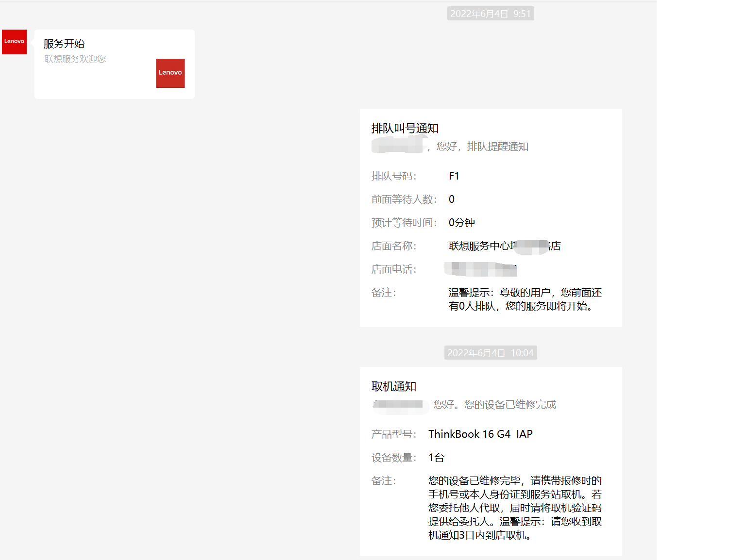Click the 您好，排队提醒通知 greeting line

(x=482, y=147)
